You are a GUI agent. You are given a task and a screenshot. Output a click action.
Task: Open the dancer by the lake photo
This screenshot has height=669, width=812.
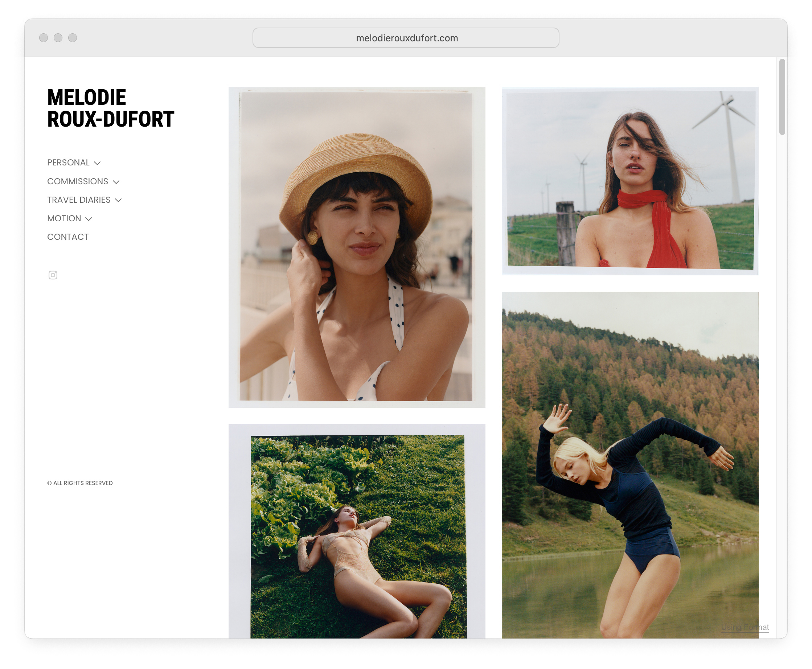[630, 464]
